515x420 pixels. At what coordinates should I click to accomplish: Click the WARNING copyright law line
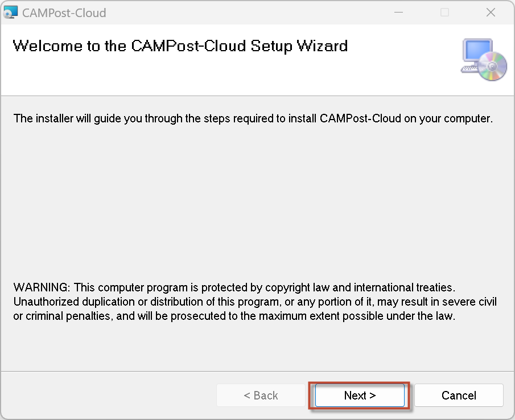(x=234, y=287)
